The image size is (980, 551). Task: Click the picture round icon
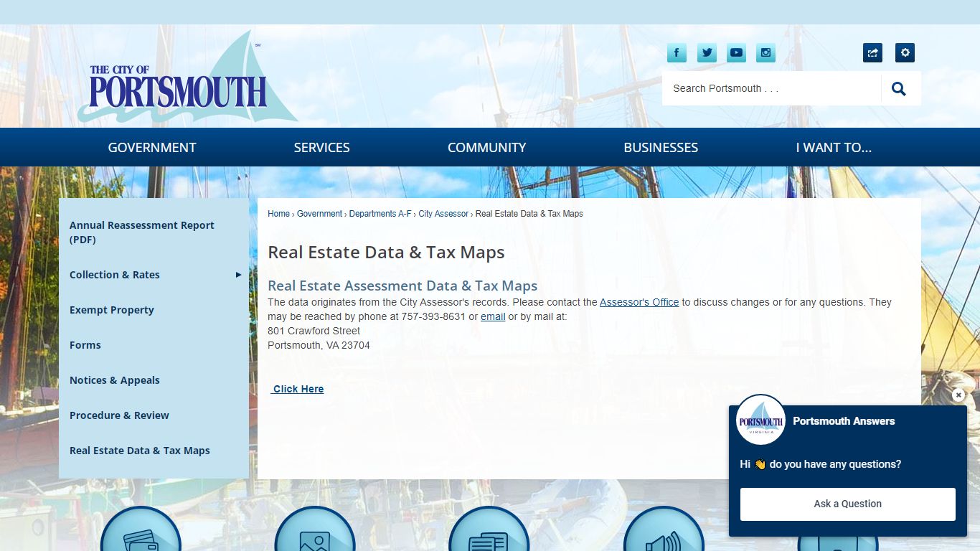pos(315,529)
